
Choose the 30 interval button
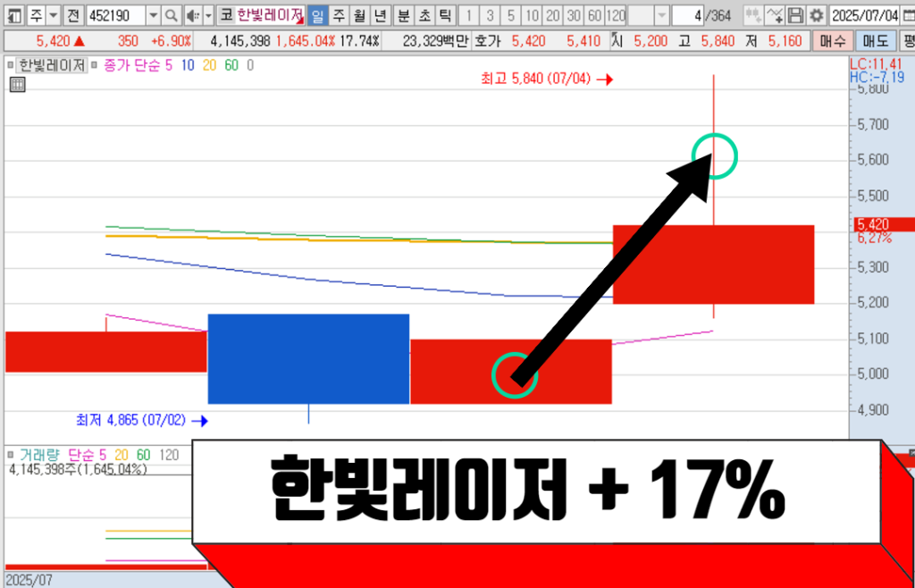point(575,15)
